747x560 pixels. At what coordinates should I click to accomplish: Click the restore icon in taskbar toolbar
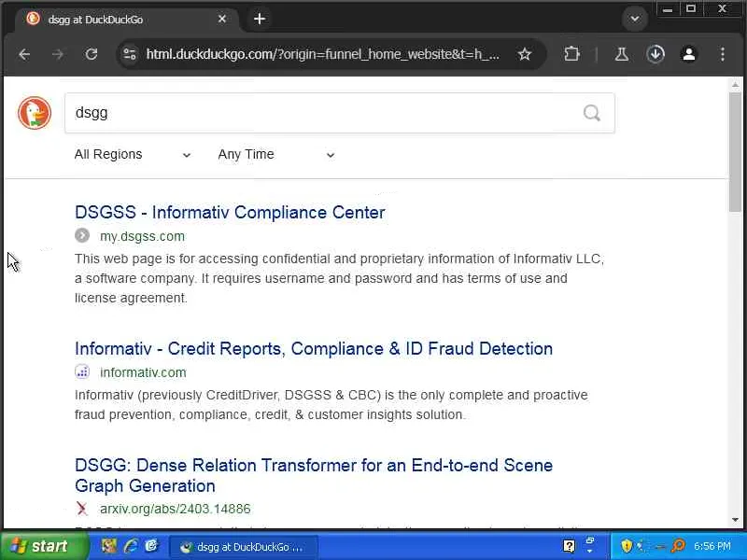click(x=590, y=541)
